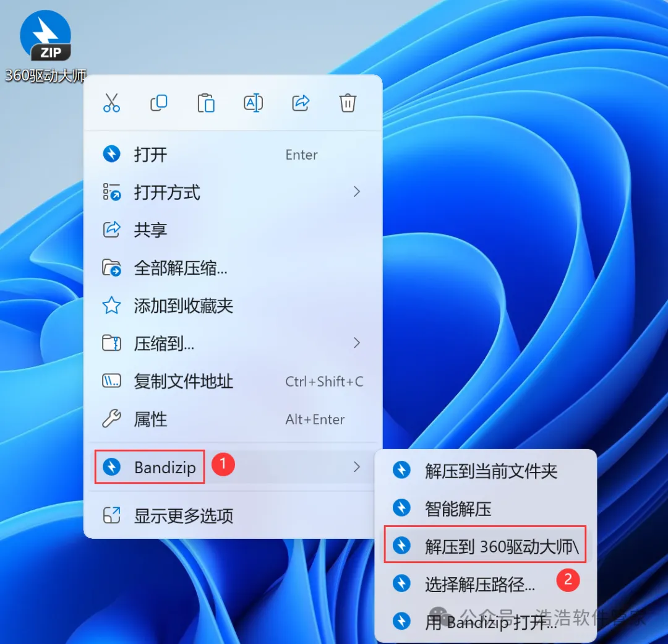Select 智能解压 in Bandizip submenu
This screenshot has width=668, height=644.
tap(486, 508)
